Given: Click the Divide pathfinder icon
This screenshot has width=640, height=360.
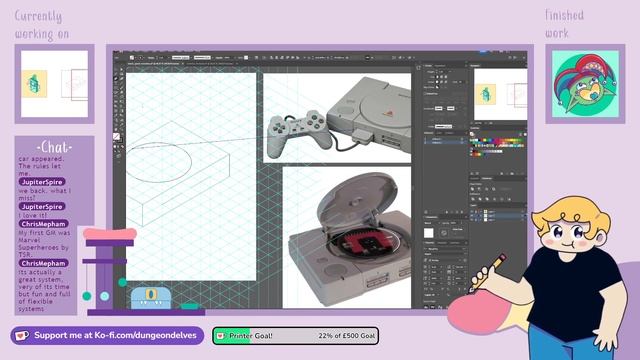Looking at the screenshot, I should [x=473, y=199].
